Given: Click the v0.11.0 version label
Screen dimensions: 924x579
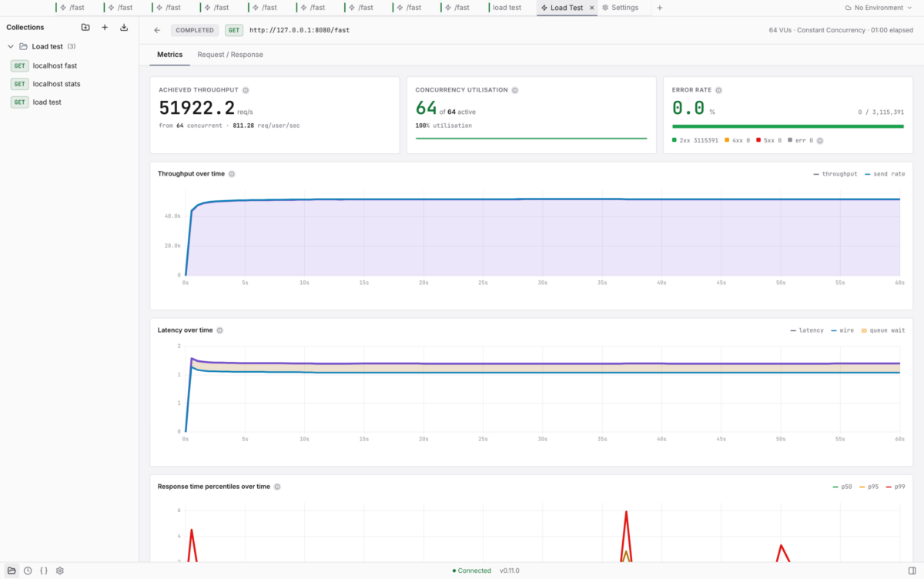Looking at the screenshot, I should [510, 571].
